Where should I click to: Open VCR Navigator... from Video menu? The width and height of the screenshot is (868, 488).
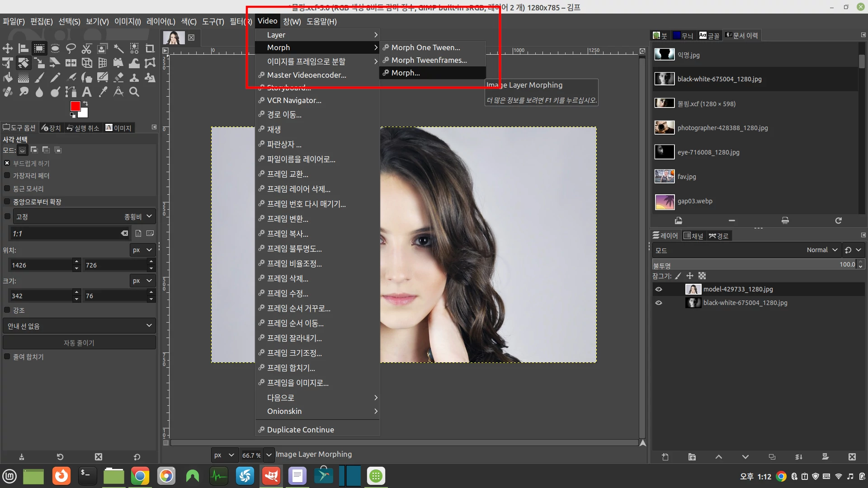(x=317, y=100)
